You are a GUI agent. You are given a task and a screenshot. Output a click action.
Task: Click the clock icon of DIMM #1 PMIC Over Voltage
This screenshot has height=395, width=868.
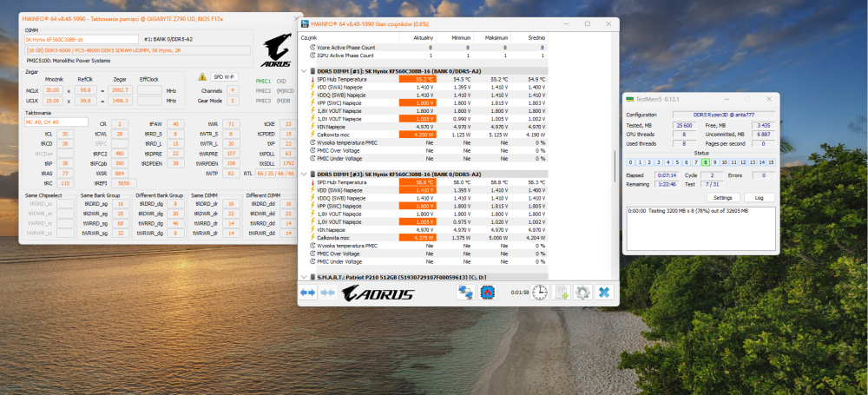tap(312, 151)
